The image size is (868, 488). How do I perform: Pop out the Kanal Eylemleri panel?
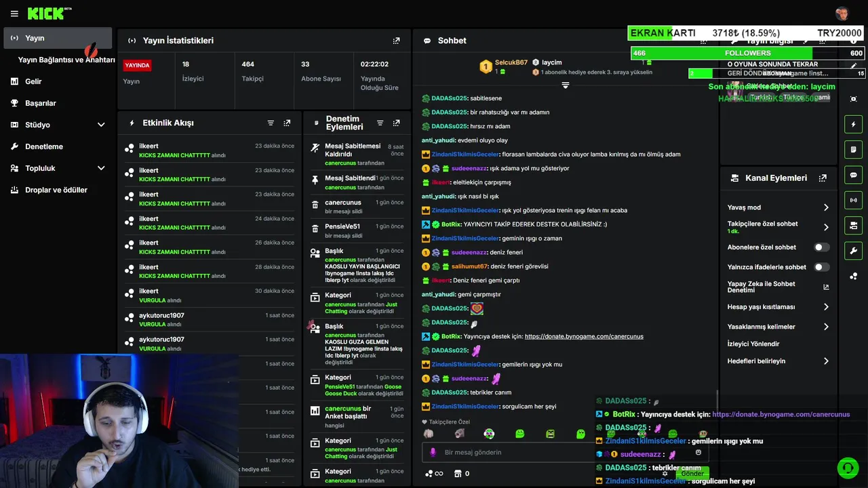point(823,178)
